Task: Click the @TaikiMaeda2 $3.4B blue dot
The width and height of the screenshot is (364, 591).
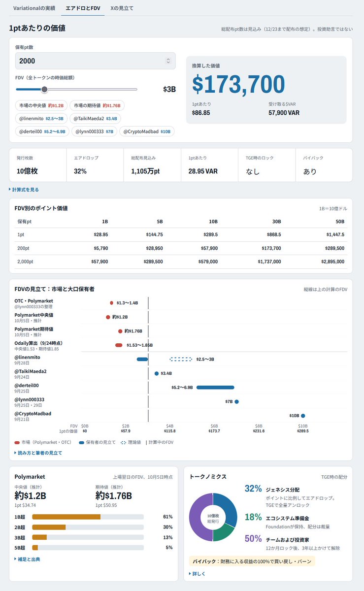Action: pyautogui.click(x=157, y=373)
